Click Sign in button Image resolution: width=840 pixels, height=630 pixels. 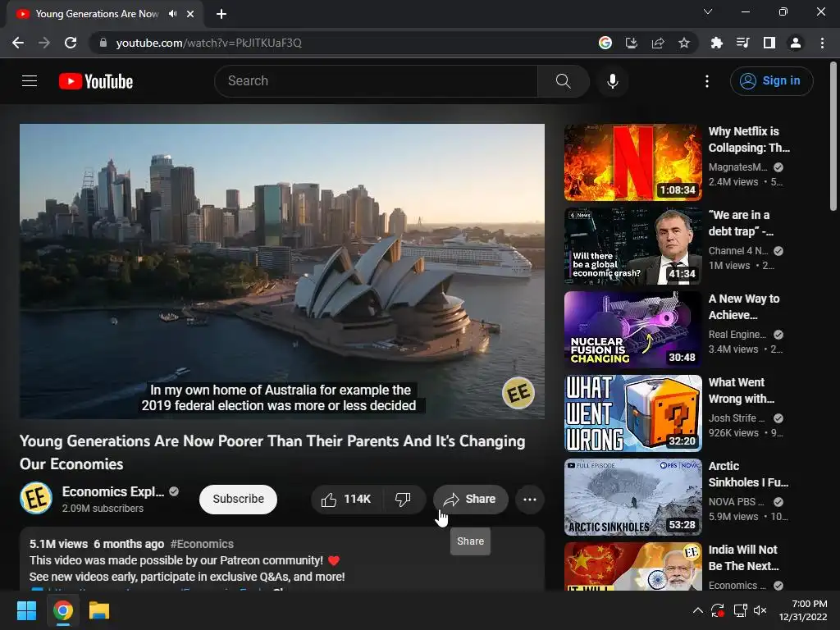point(771,81)
